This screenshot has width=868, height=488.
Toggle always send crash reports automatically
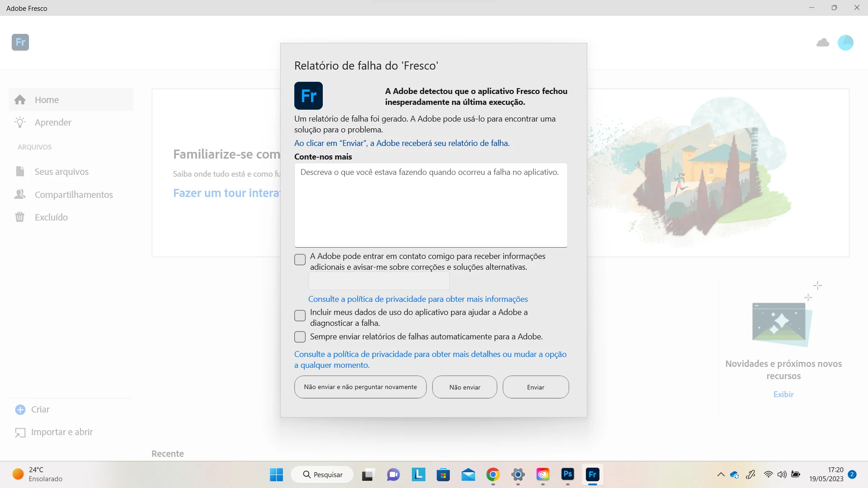pyautogui.click(x=300, y=337)
